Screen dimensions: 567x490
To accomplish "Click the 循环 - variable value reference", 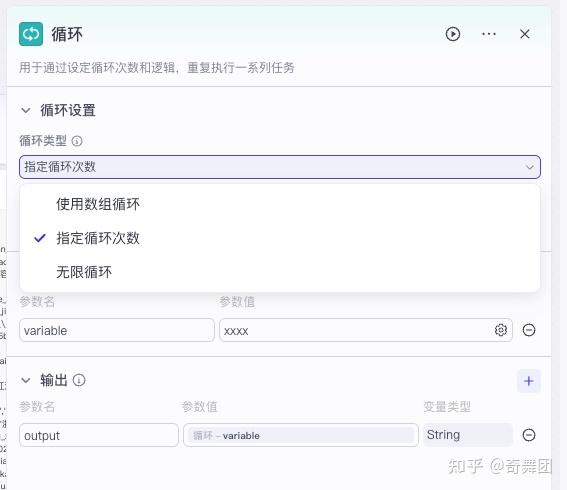I will pyautogui.click(x=300, y=435).
